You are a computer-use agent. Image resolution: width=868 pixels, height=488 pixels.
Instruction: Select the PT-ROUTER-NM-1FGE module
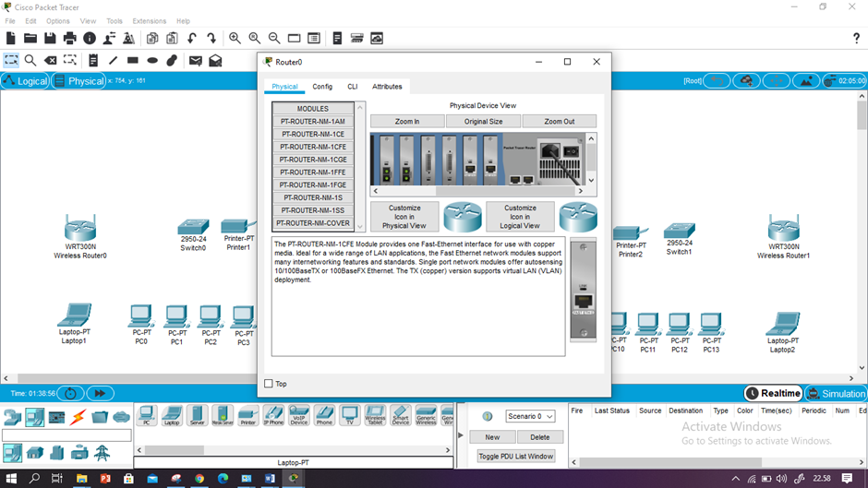point(313,184)
